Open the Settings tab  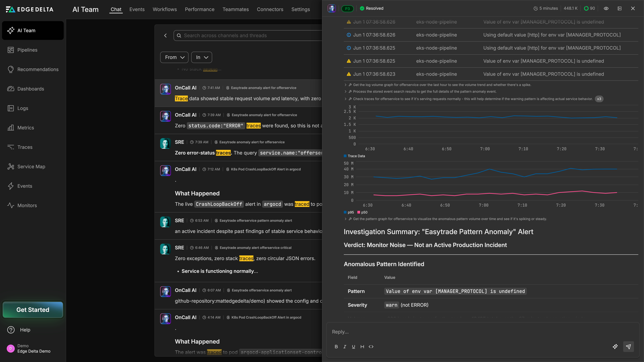click(301, 9)
